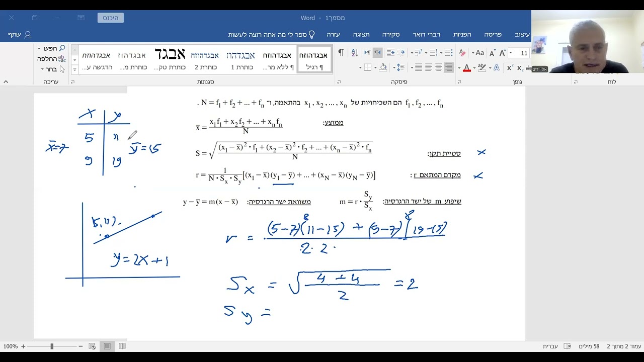Switch to Print Layout view in status bar
The height and width of the screenshot is (362, 644).
tap(107, 346)
